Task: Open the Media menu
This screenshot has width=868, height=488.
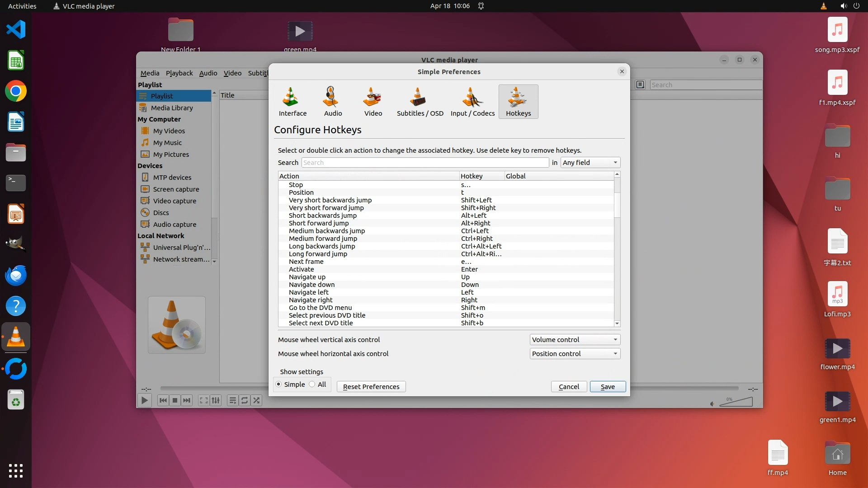Action: pos(150,73)
